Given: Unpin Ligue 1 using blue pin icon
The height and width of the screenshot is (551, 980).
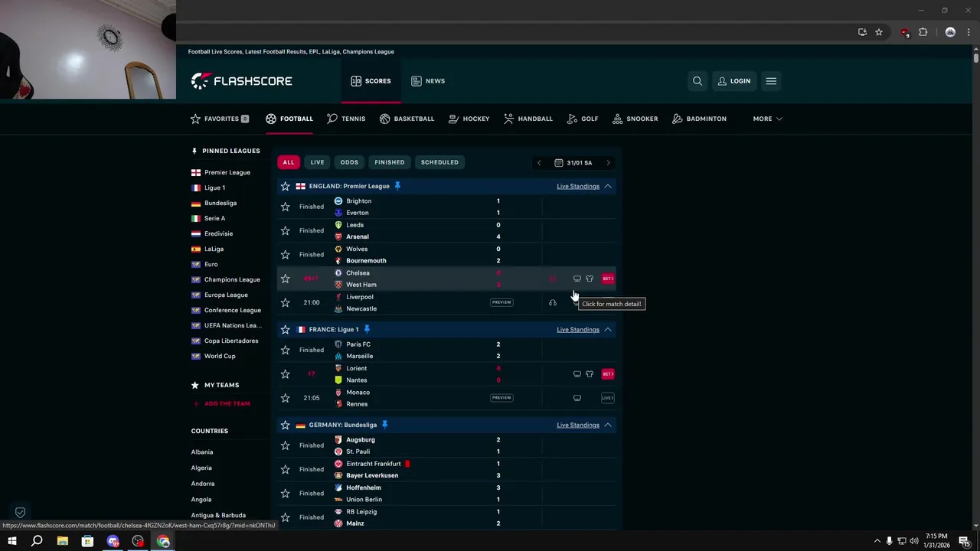Looking at the screenshot, I should click(x=367, y=329).
